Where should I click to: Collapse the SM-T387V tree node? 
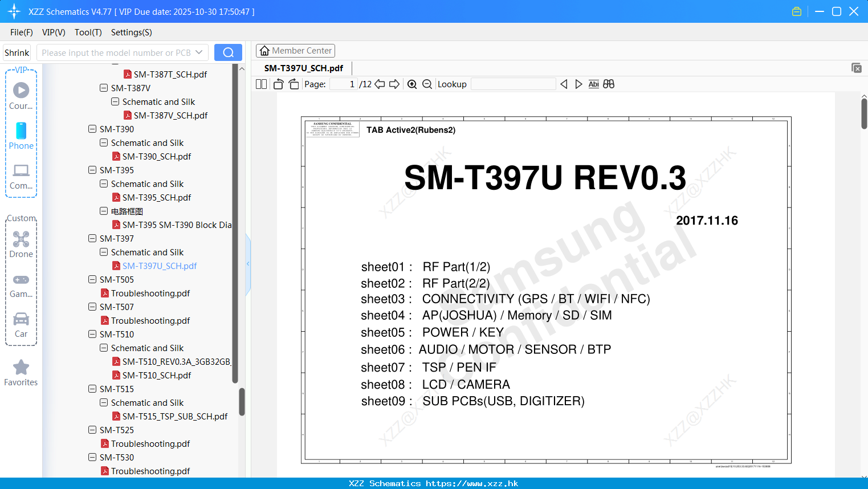104,88
